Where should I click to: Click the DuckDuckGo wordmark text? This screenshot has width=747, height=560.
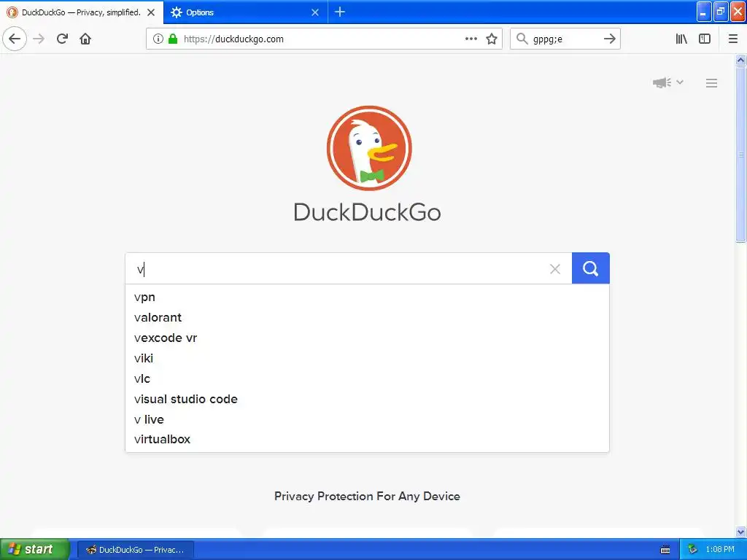tap(368, 212)
